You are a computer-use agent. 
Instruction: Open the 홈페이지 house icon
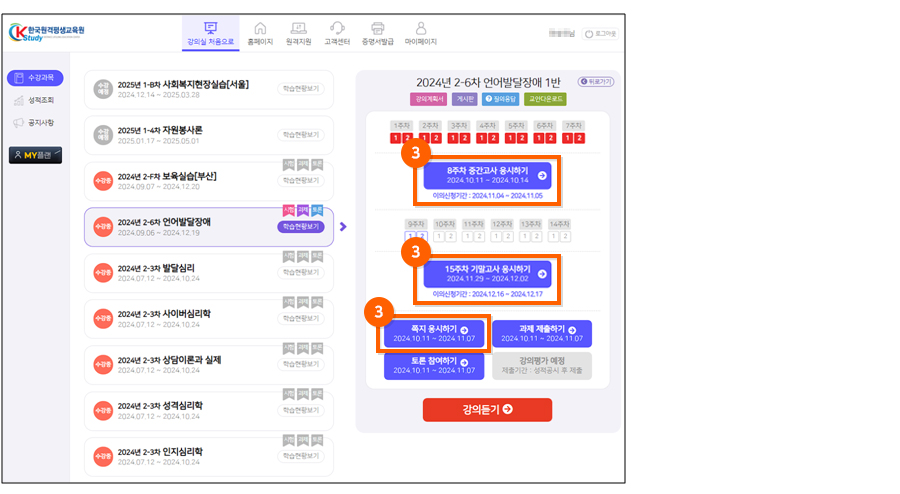click(260, 29)
